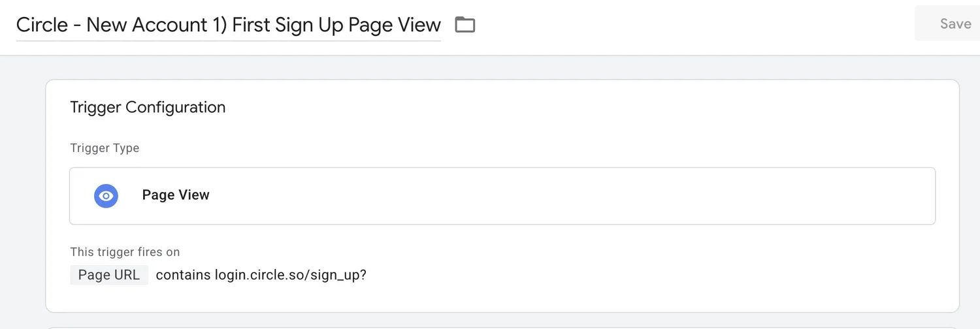Place cursor on "First Sign Up" in title

(288, 25)
